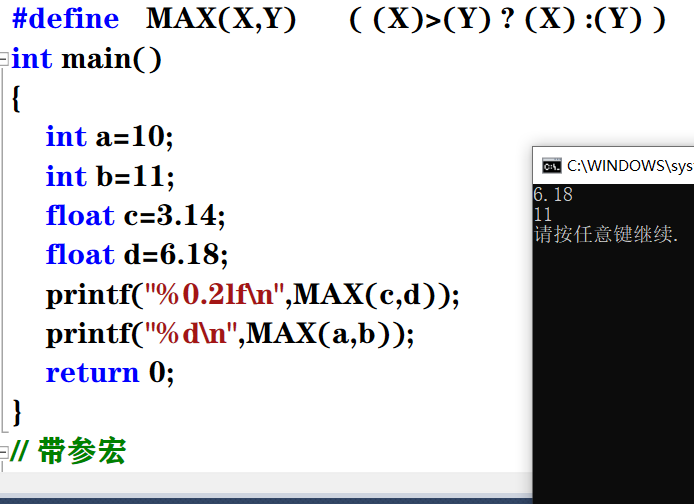Click the #define directive keyword
The width and height of the screenshot is (694, 504).
[66, 19]
